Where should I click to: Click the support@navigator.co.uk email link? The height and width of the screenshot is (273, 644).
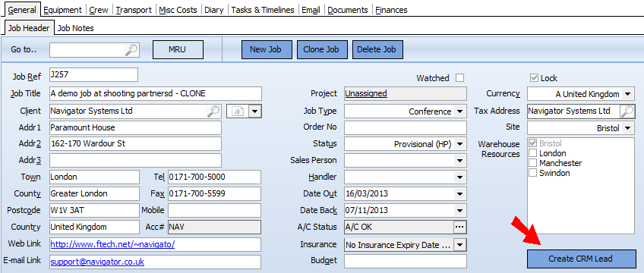[97, 262]
